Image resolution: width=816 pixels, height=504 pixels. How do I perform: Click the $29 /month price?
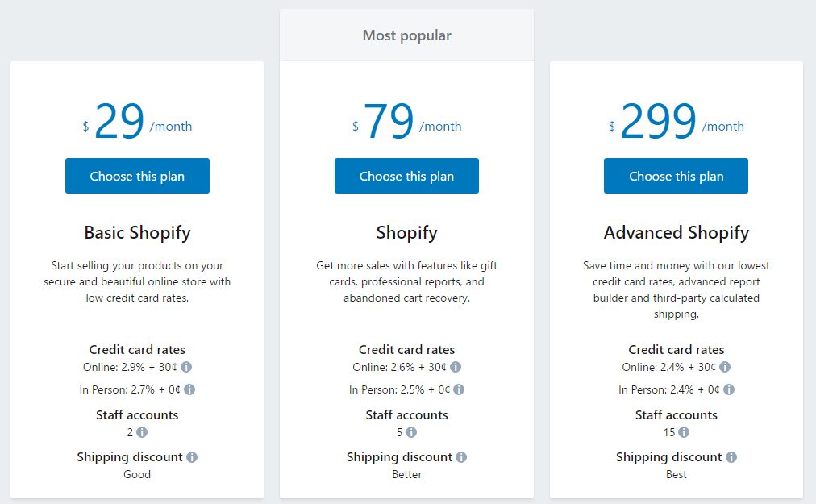(137, 121)
